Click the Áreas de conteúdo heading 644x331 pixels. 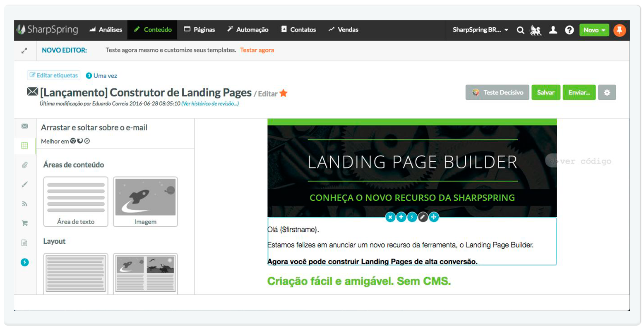[x=74, y=165]
